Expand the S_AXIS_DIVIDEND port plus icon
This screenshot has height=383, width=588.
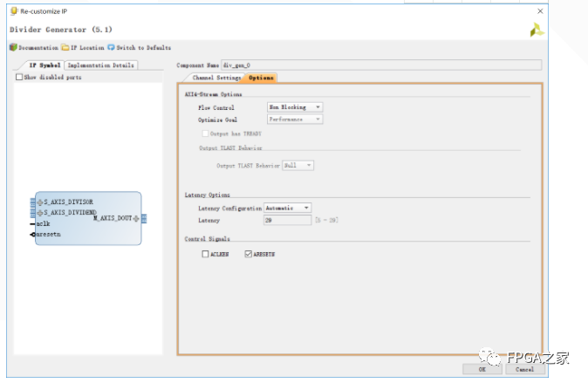pos(39,213)
